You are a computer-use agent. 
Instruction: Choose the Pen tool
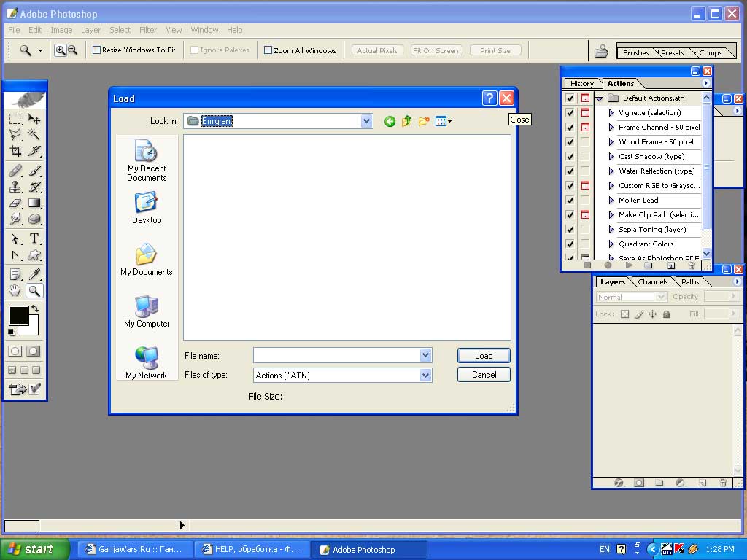pos(15,255)
